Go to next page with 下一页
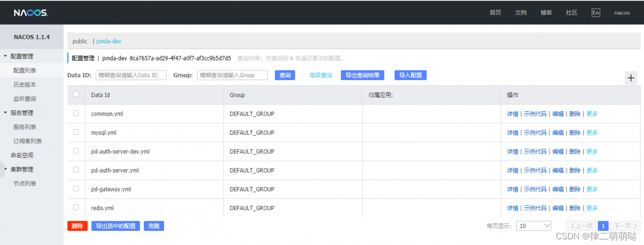This screenshot has height=245, width=644. click(625, 226)
